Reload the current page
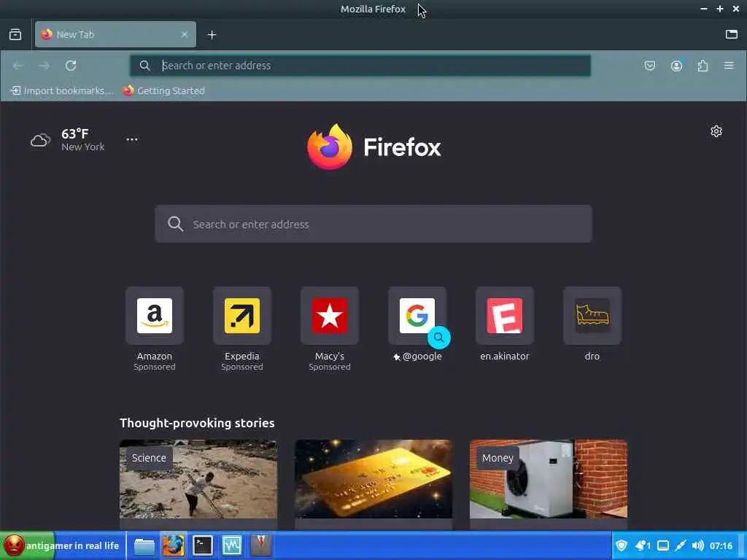The height and width of the screenshot is (560, 747). (71, 66)
